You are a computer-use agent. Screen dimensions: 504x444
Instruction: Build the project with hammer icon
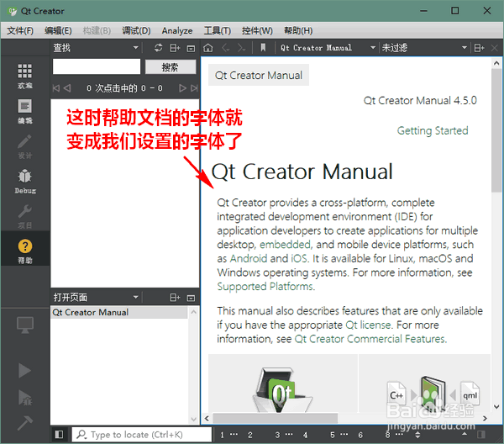[x=24, y=422]
